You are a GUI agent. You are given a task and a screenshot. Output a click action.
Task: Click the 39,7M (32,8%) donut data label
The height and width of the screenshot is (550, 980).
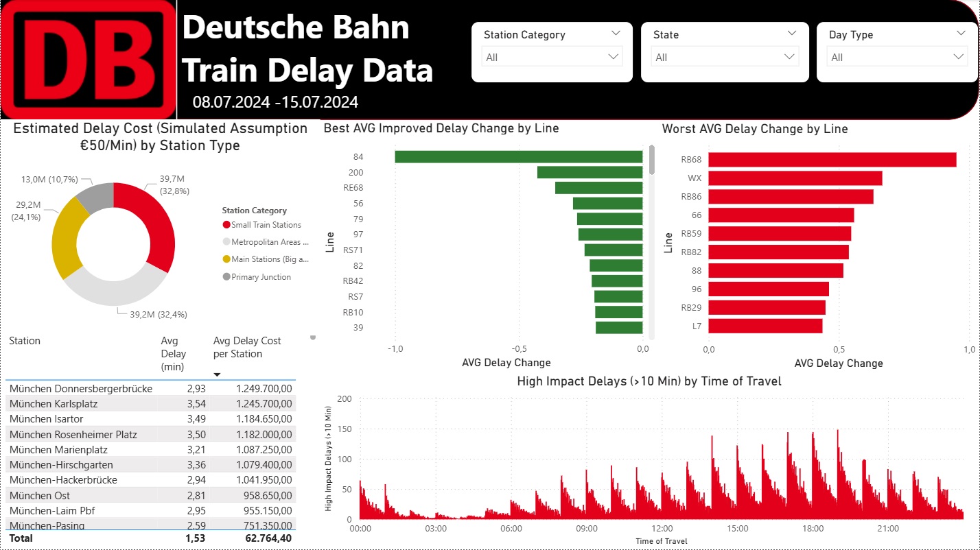[x=174, y=185]
